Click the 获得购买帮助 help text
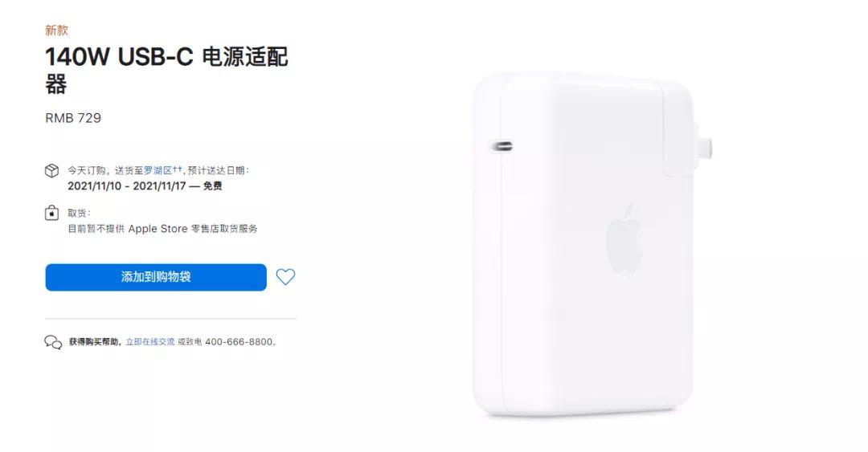This screenshot has height=452, width=868. pyautogui.click(x=93, y=342)
